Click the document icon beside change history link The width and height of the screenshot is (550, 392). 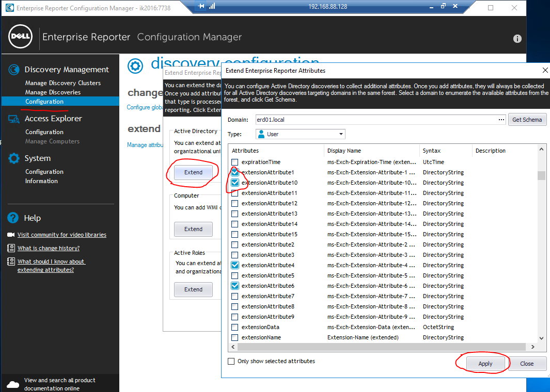tap(11, 248)
